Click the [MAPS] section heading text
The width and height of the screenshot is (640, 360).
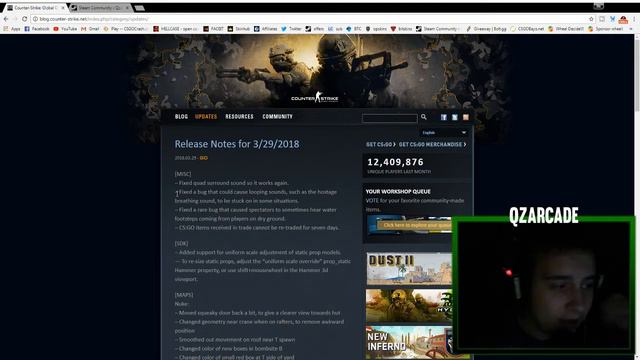pos(184,295)
